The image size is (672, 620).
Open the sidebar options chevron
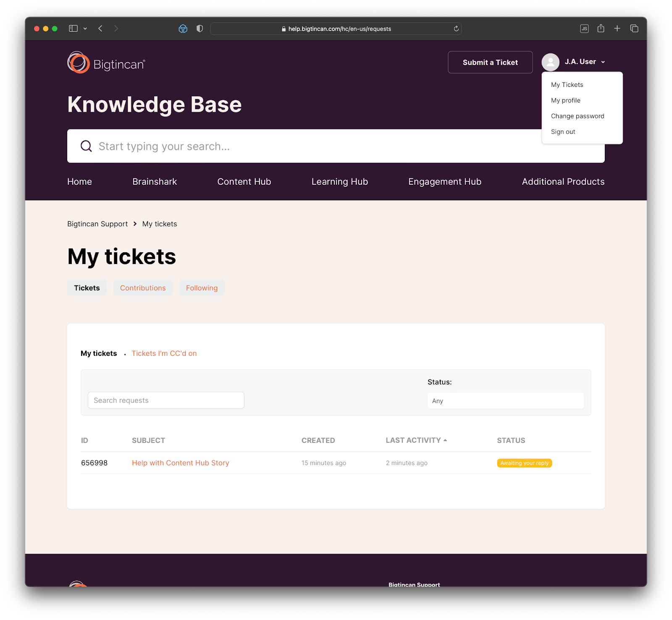click(x=85, y=29)
